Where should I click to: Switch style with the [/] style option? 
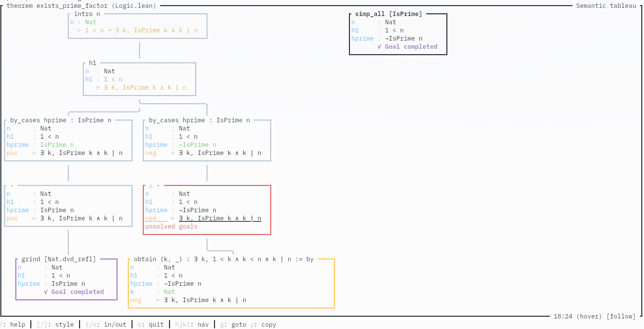55,325
